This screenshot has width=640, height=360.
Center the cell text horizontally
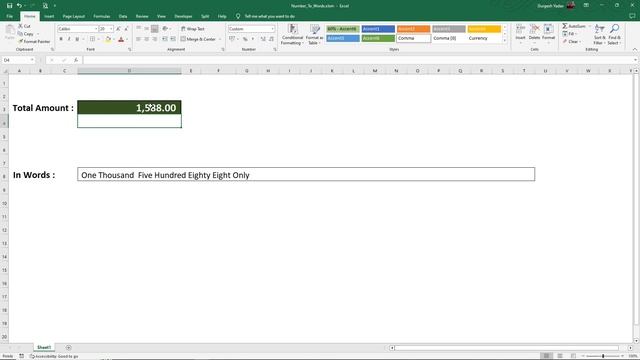147,39
